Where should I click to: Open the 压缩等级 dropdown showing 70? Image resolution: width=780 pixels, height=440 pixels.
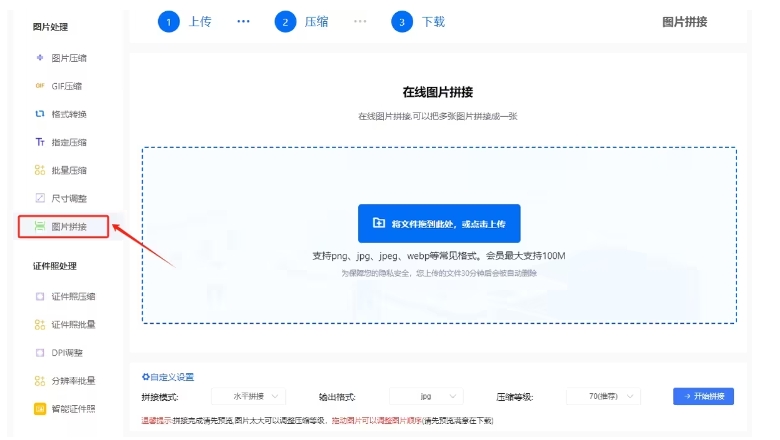(x=603, y=396)
